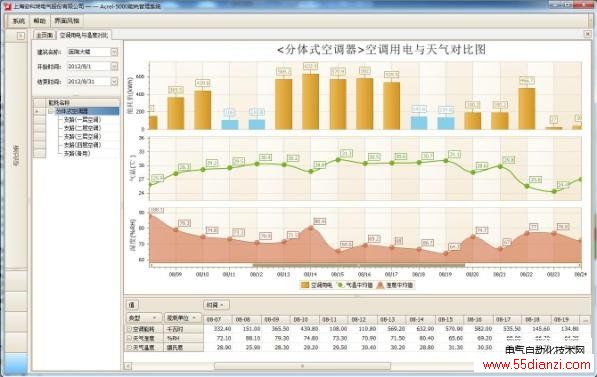The image size is (597, 377).
Task: Toggle the expand box on 天气湿度 row
Action: [129, 338]
